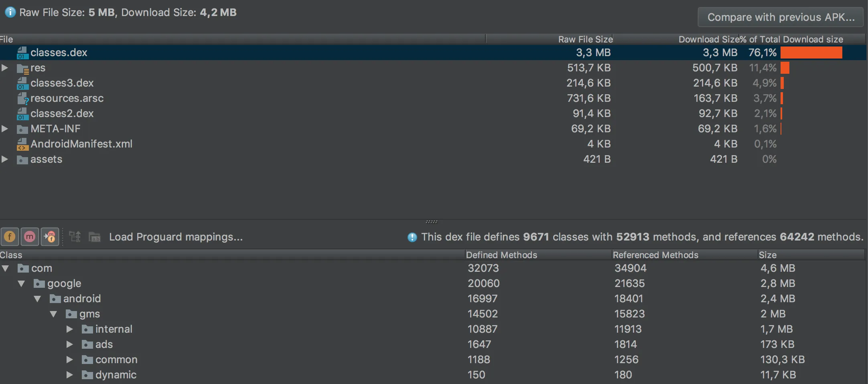868x384 pixels.
Task: Expand the internal package node
Action: coord(69,329)
